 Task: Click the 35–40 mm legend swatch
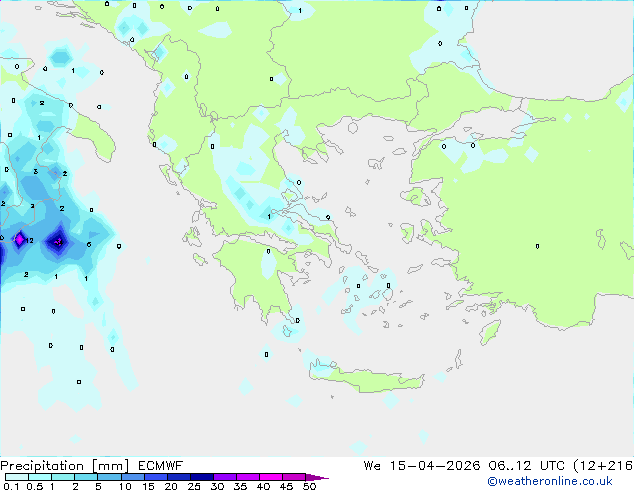[247, 477]
